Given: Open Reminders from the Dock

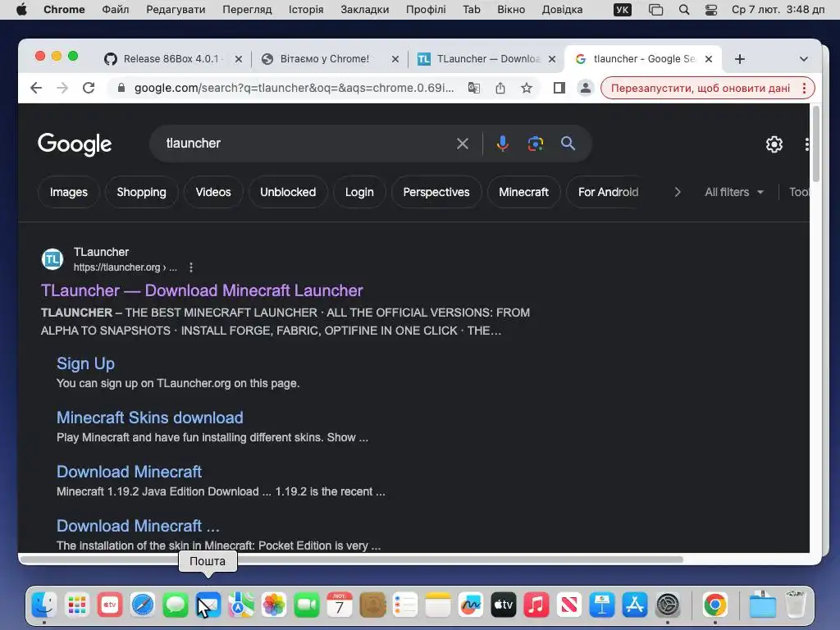Looking at the screenshot, I should tap(405, 605).
